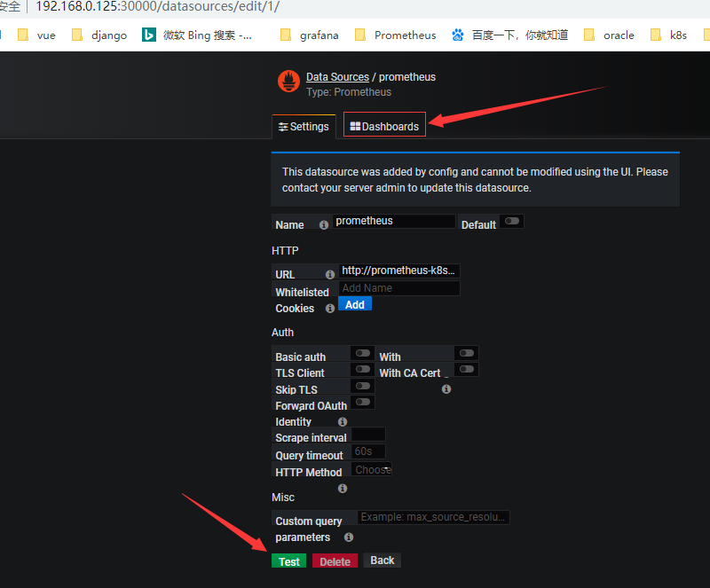
Task: Enable the Skip TLS verify switch
Action: (363, 386)
